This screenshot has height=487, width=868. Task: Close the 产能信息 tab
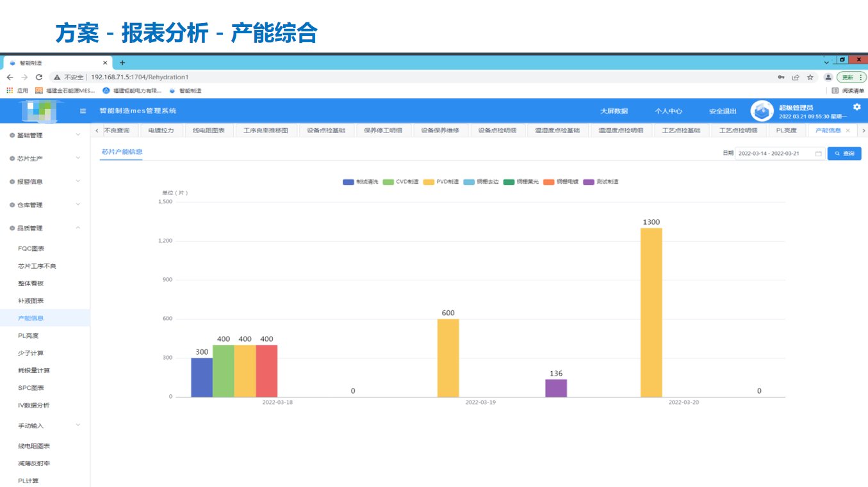click(x=848, y=131)
